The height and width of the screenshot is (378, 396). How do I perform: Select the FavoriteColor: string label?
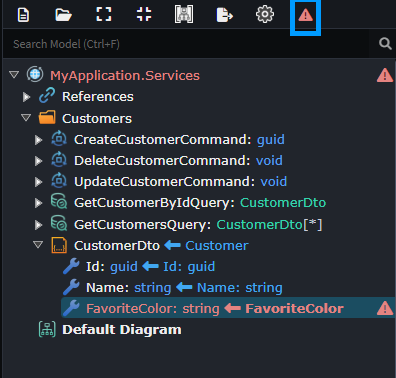click(153, 309)
